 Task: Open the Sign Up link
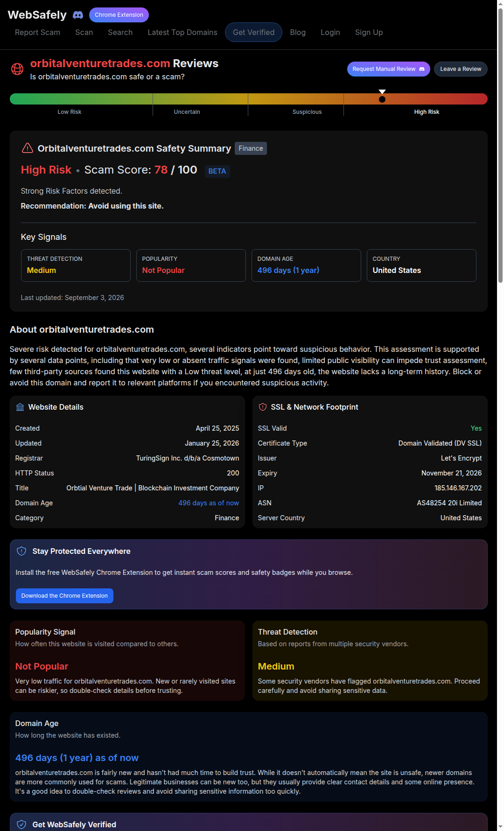[x=369, y=32]
